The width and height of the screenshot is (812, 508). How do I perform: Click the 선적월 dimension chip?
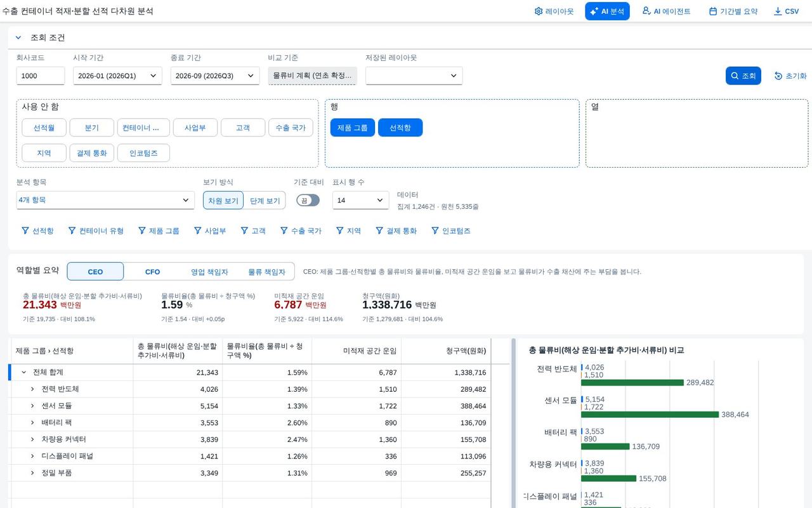[x=44, y=128]
